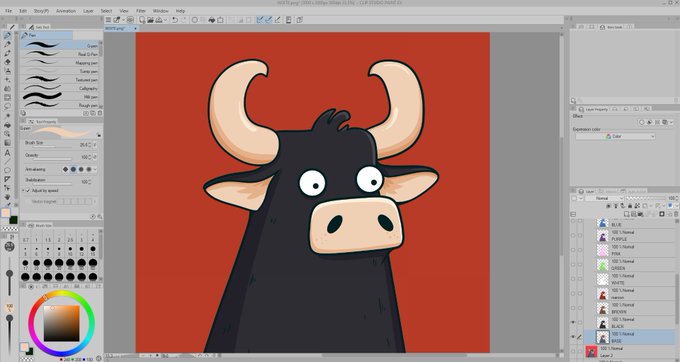Toggle first snap-to-ruler icon in command bar
This screenshot has width=680, height=362.
click(260, 20)
